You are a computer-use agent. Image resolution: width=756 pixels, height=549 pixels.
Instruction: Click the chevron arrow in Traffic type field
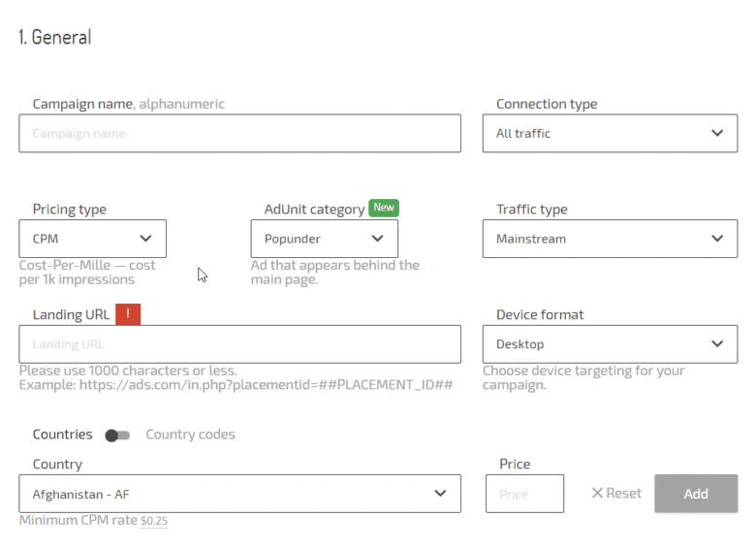[716, 239]
